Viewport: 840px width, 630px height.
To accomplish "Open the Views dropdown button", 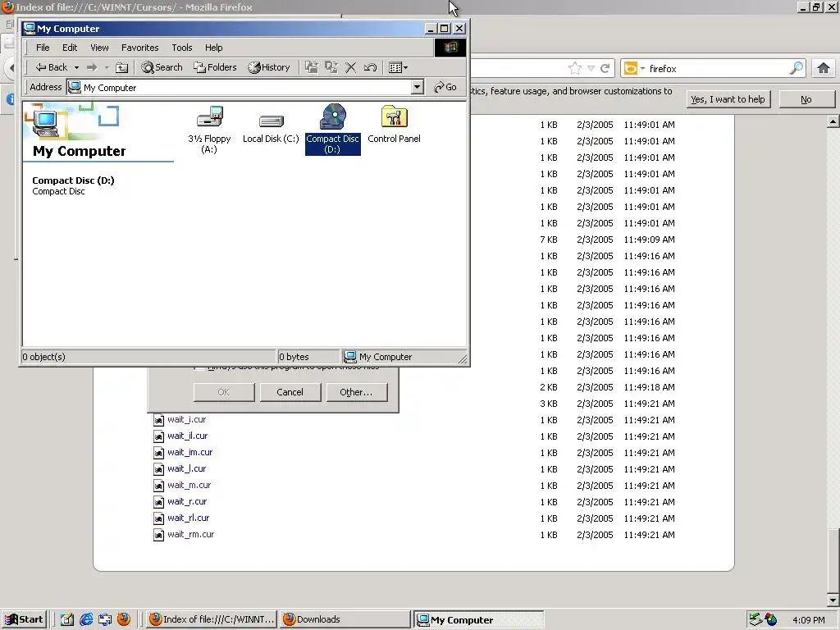I will click(398, 67).
